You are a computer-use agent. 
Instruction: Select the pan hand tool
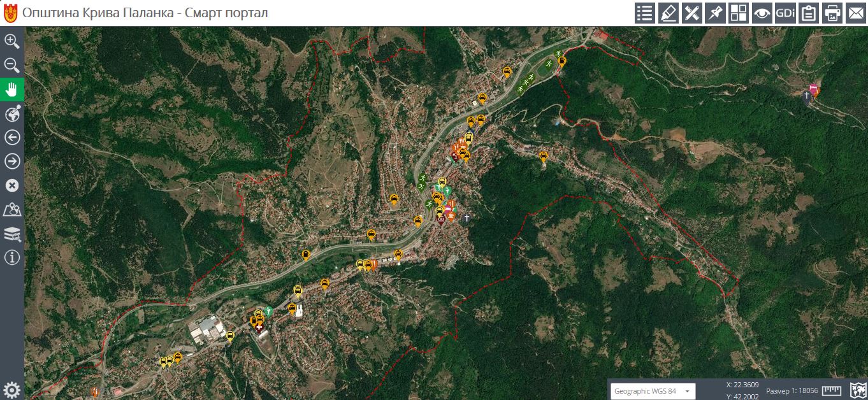pos(12,90)
